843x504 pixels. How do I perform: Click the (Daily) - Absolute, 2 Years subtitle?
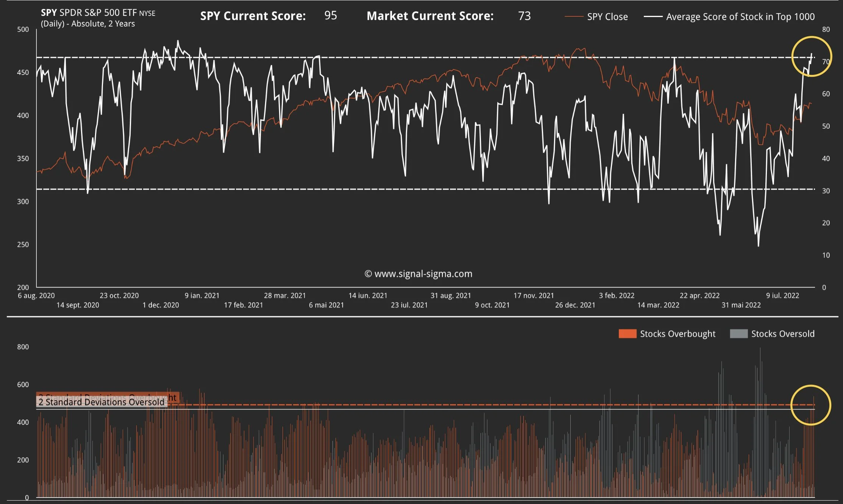click(88, 24)
